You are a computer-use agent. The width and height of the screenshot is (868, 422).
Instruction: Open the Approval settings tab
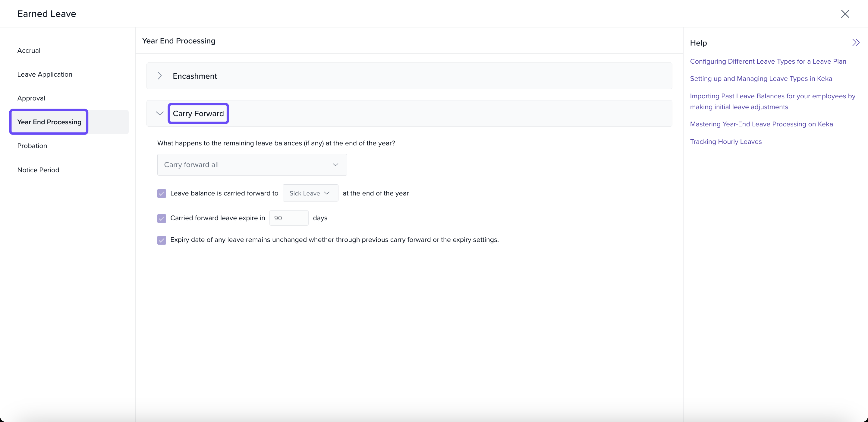tap(31, 98)
